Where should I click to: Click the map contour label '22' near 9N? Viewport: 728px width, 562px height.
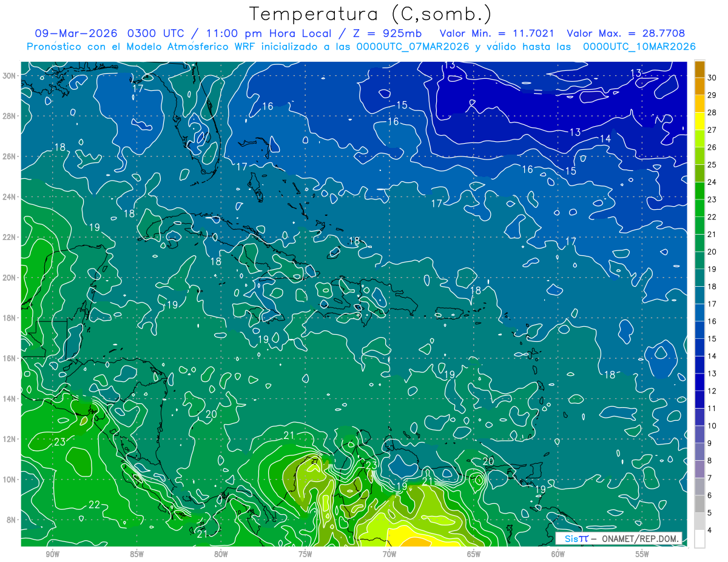click(x=94, y=504)
